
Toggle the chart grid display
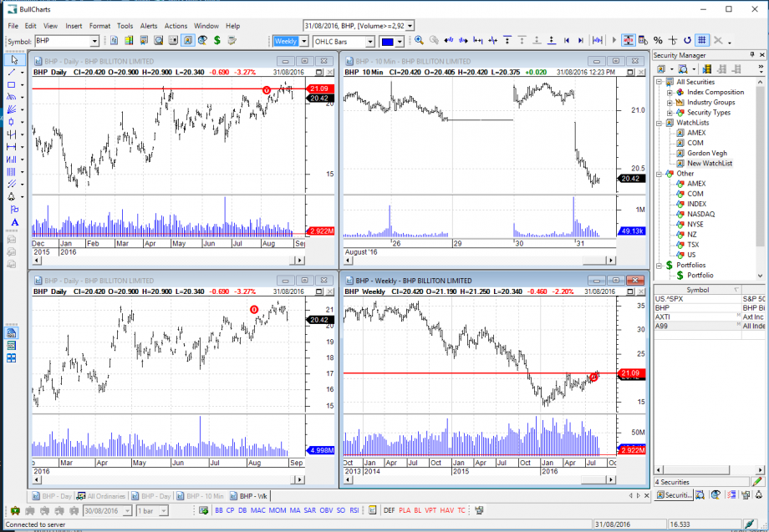click(702, 40)
